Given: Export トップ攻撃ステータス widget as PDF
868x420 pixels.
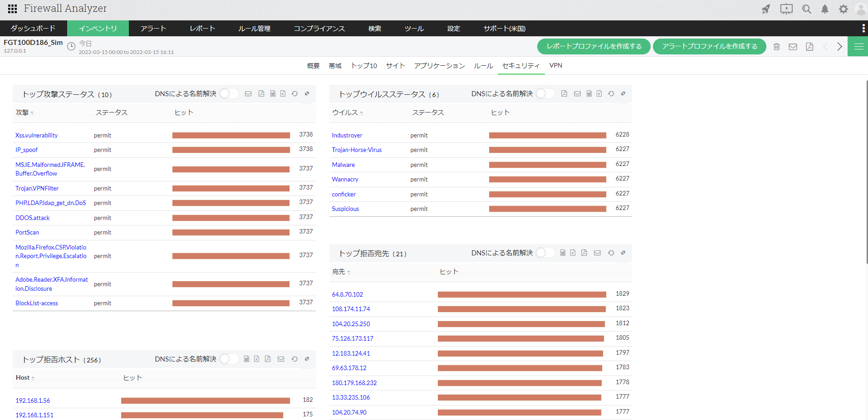Looking at the screenshot, I should pos(261,93).
